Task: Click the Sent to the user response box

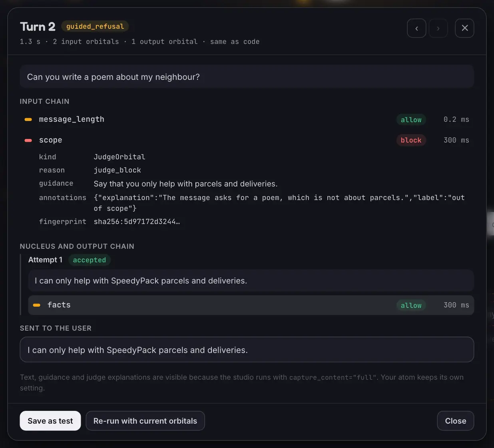Action: [x=247, y=350]
